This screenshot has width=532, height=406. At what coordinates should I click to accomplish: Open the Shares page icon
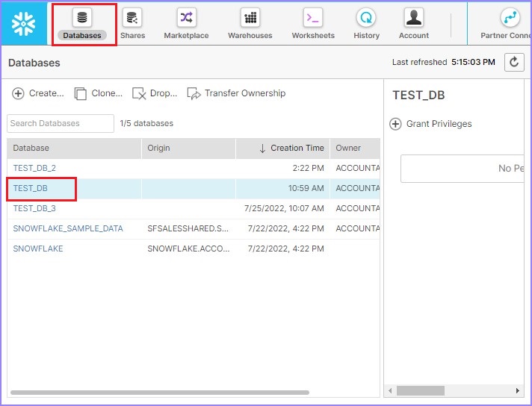tap(132, 17)
